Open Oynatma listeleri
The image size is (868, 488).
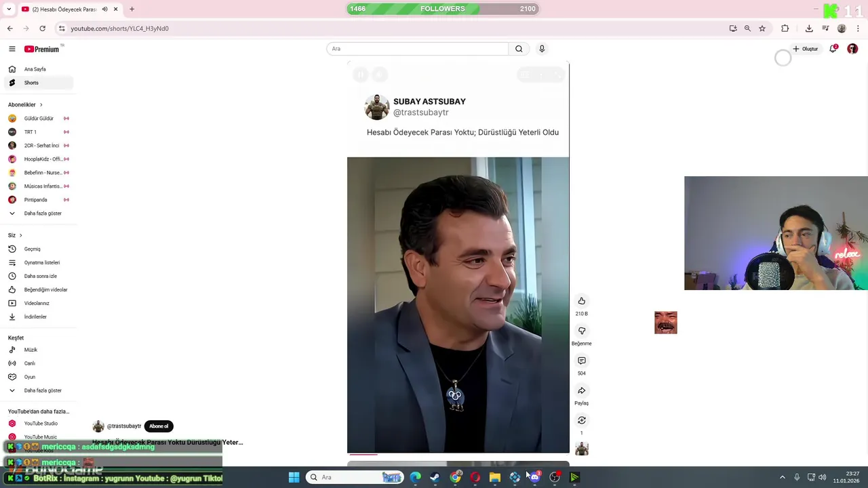click(x=38, y=262)
